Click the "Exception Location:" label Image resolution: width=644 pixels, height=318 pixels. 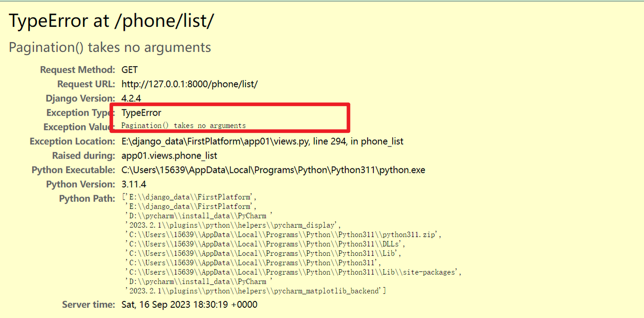click(72, 141)
